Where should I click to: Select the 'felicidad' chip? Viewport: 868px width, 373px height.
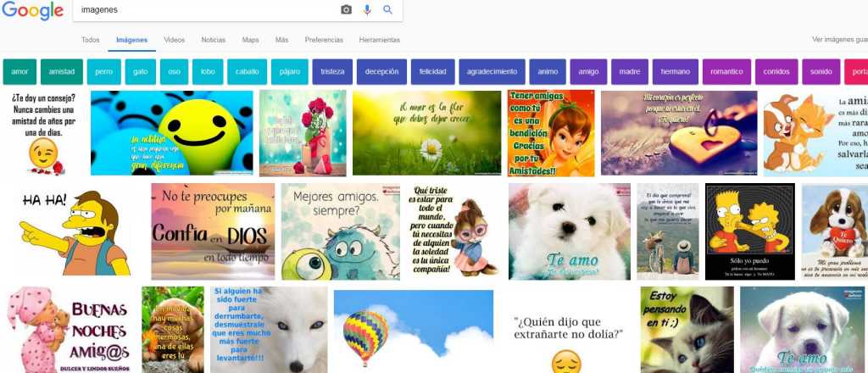(432, 72)
